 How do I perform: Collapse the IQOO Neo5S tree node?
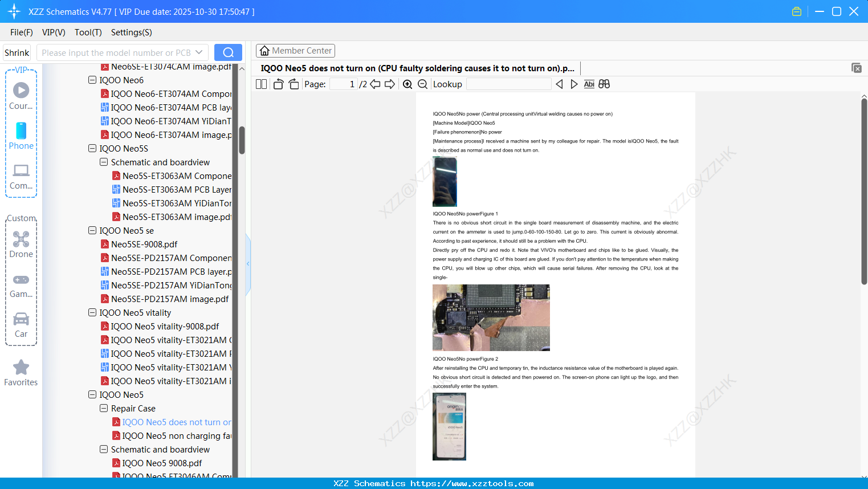pyautogui.click(x=92, y=149)
